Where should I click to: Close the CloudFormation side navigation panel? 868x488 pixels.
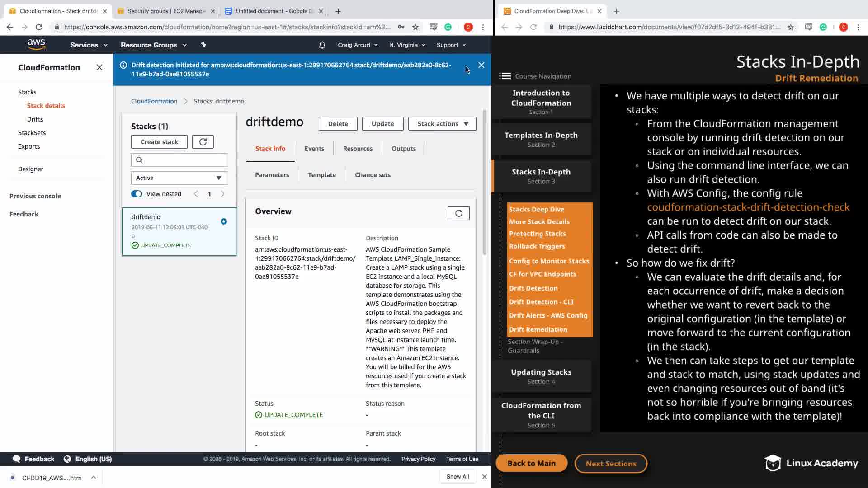pos(99,67)
